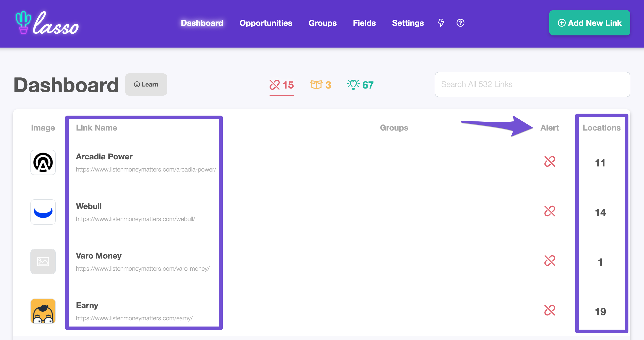This screenshot has height=340, width=644.
Task: Open the Earny logo thumbnail
Action: 43,311
